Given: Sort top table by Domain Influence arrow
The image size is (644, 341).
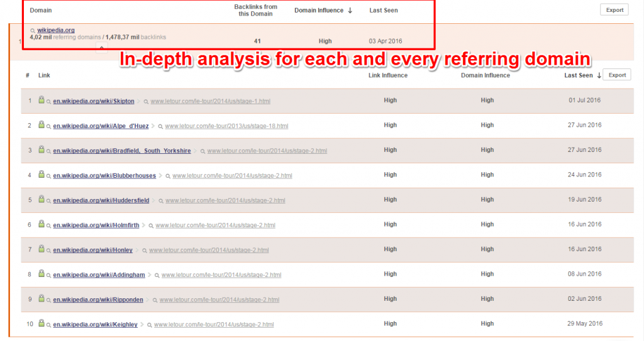Looking at the screenshot, I should [x=350, y=11].
